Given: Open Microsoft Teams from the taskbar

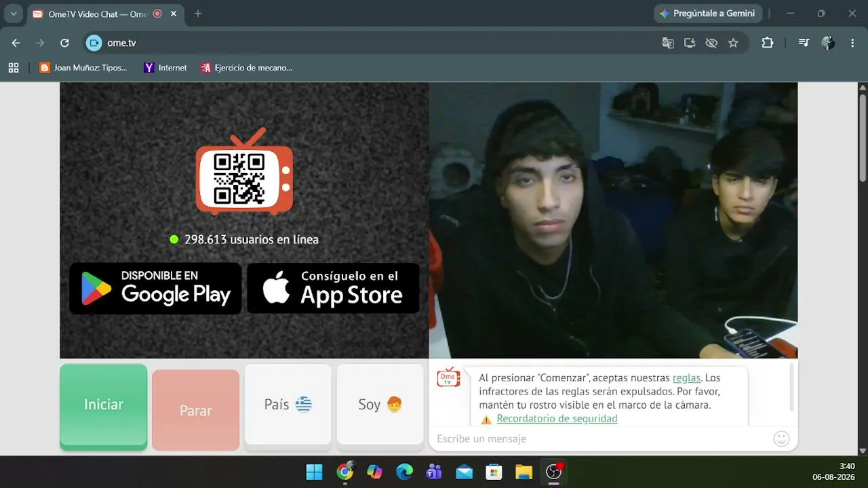Looking at the screenshot, I should [435, 472].
